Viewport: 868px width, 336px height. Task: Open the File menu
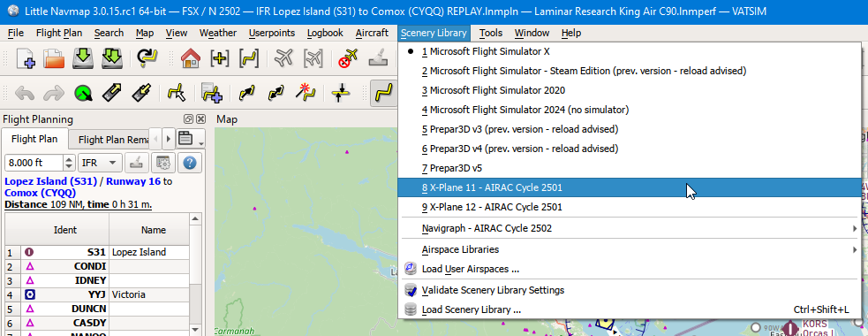click(x=16, y=33)
